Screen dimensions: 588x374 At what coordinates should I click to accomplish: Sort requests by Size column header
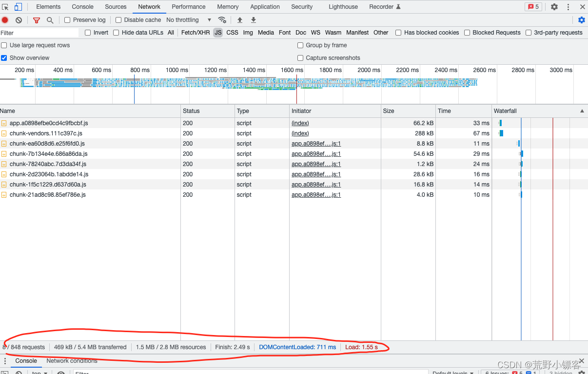pyautogui.click(x=408, y=111)
